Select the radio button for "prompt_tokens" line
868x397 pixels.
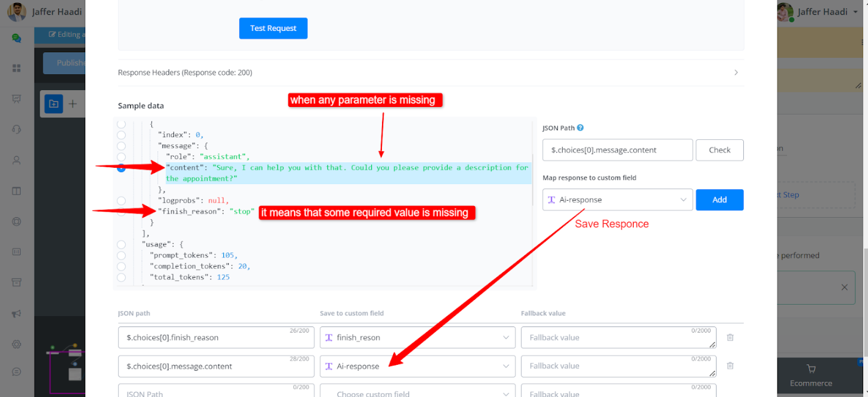(121, 255)
